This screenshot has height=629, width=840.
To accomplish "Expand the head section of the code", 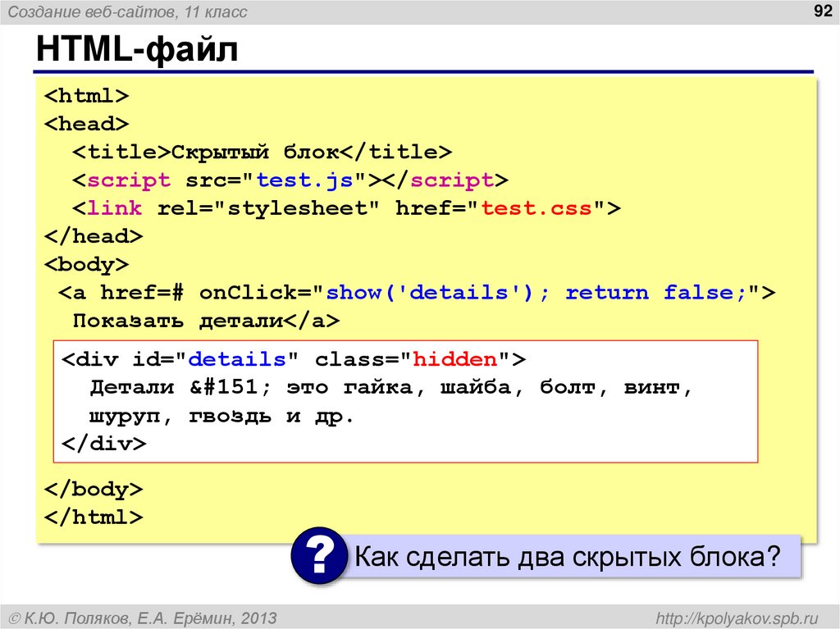I will tap(86, 122).
